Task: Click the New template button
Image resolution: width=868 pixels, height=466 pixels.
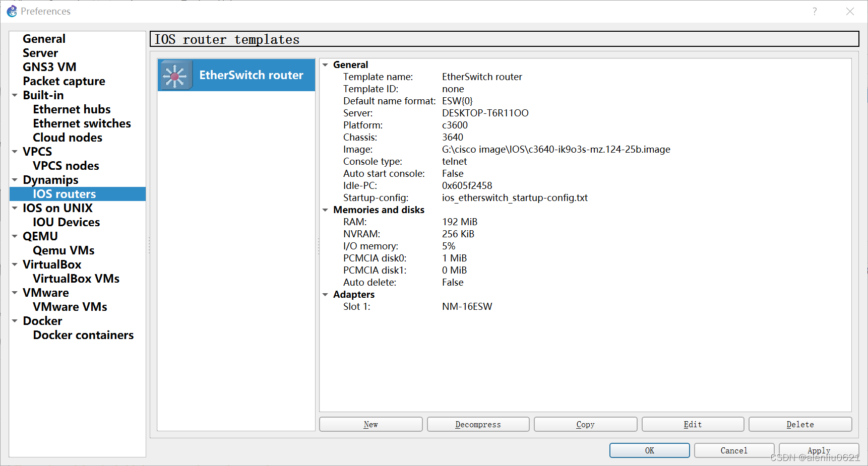Action: click(371, 424)
